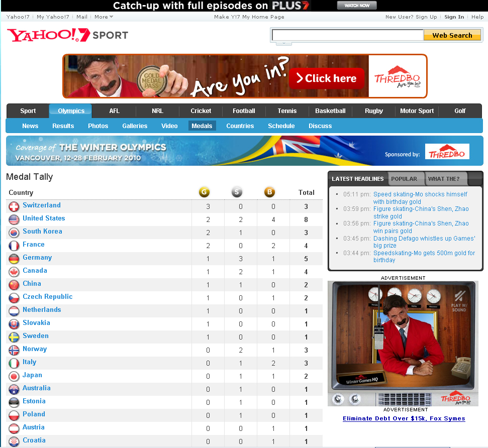Click the left round knob on the ad TV
Viewport: 488px width, 448px height.
point(338,399)
